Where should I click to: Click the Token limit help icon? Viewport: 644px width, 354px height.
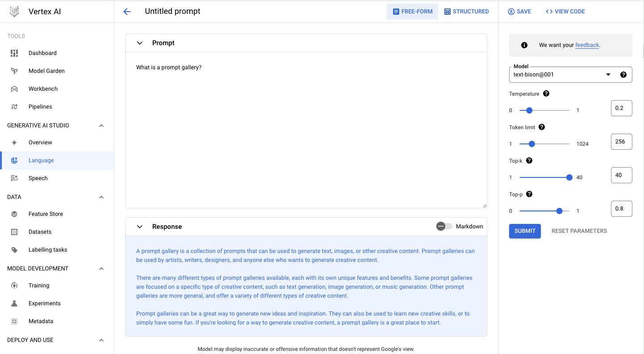point(542,127)
